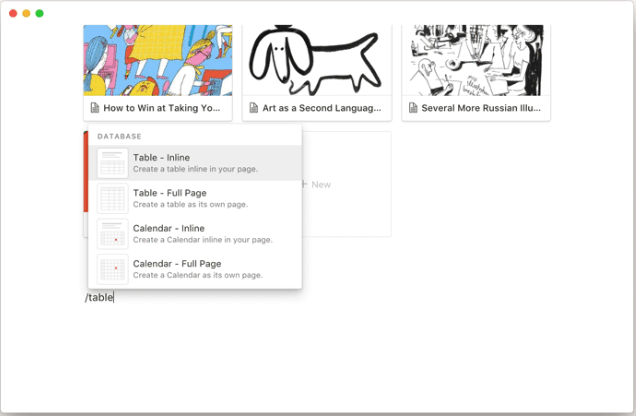Select Table - Inline menu option

[x=195, y=163]
